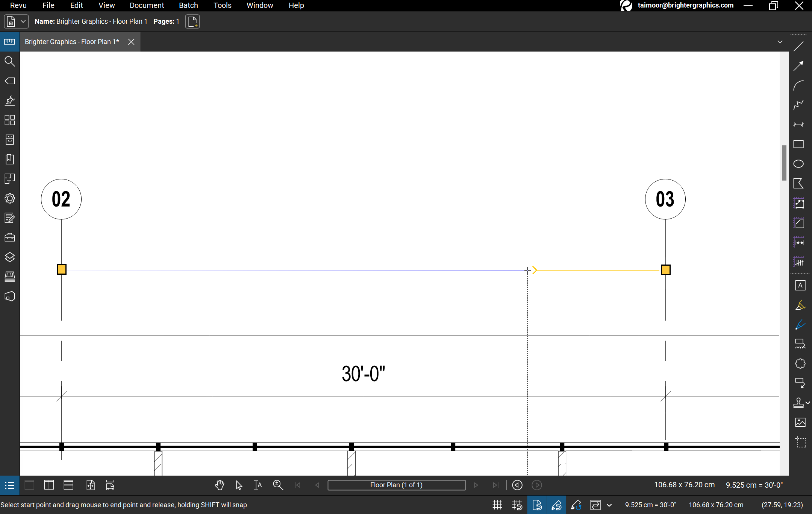Open the Search panel magnifier icon
The image size is (812, 514).
coord(10,61)
